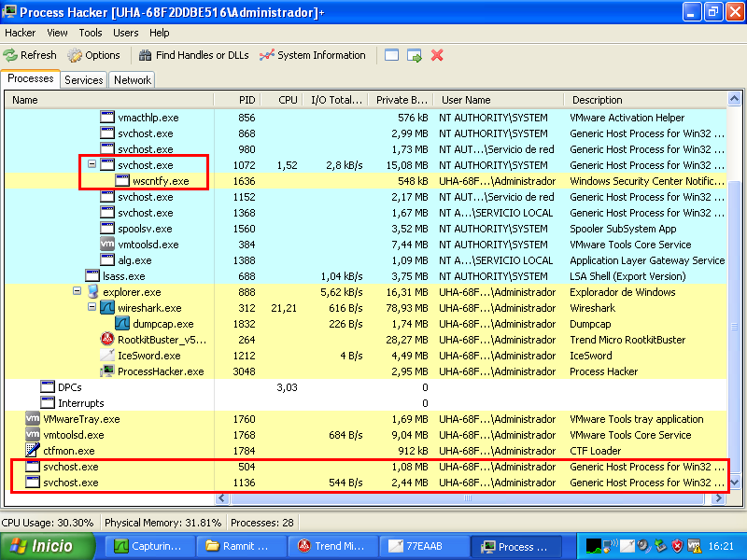Switch to the Services tab
This screenshot has height=560, width=747.
tap(84, 80)
